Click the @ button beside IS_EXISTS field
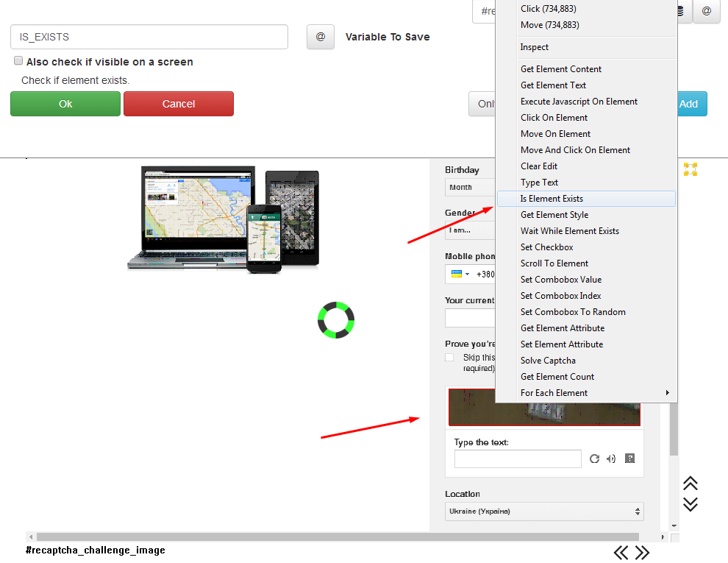The height and width of the screenshot is (563, 728). [x=320, y=37]
